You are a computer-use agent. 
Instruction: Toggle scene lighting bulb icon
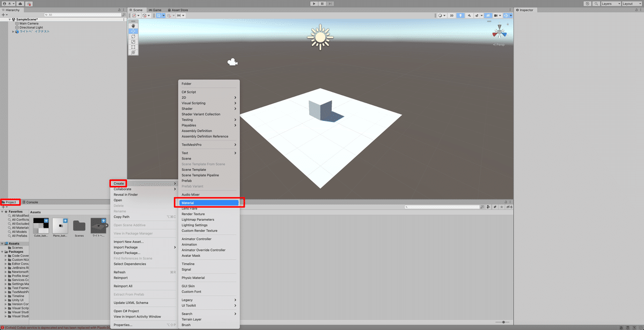(460, 16)
